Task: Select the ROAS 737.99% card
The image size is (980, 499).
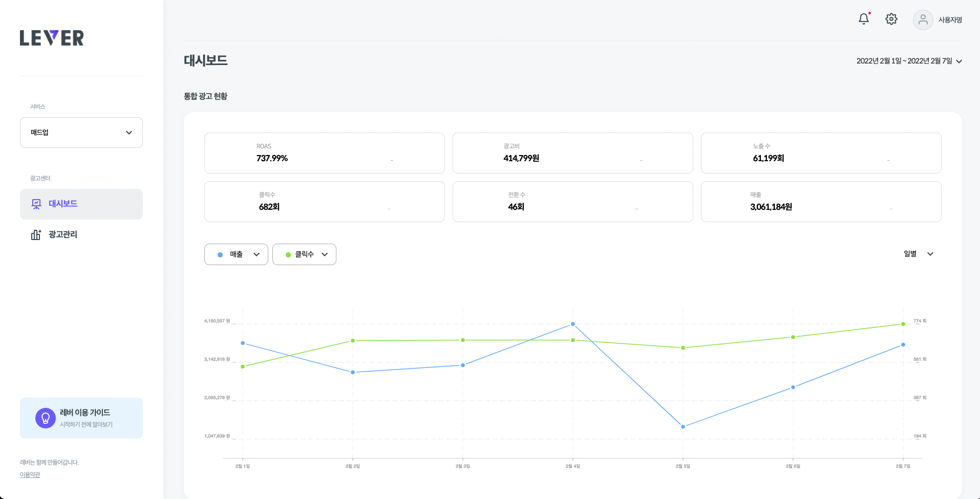Action: coord(325,153)
